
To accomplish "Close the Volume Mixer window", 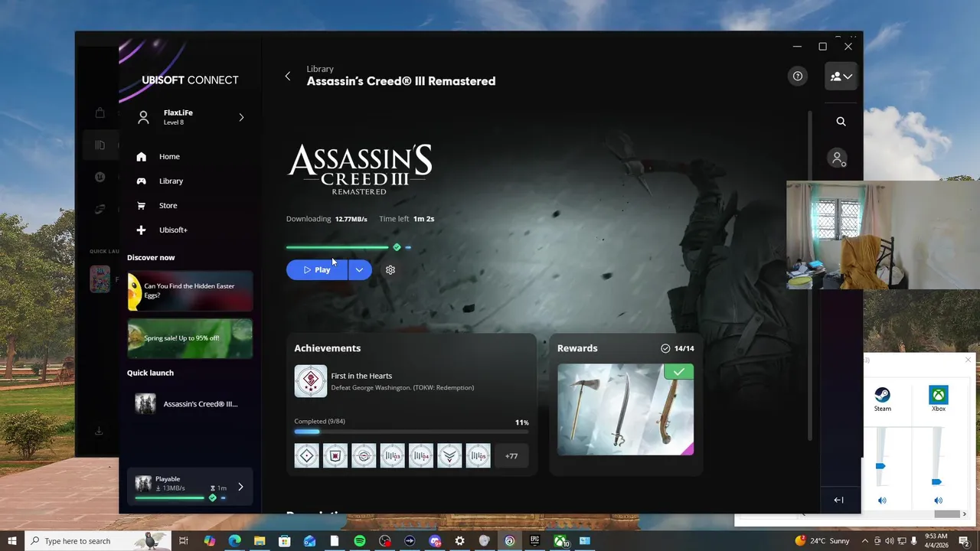I will coord(968,360).
